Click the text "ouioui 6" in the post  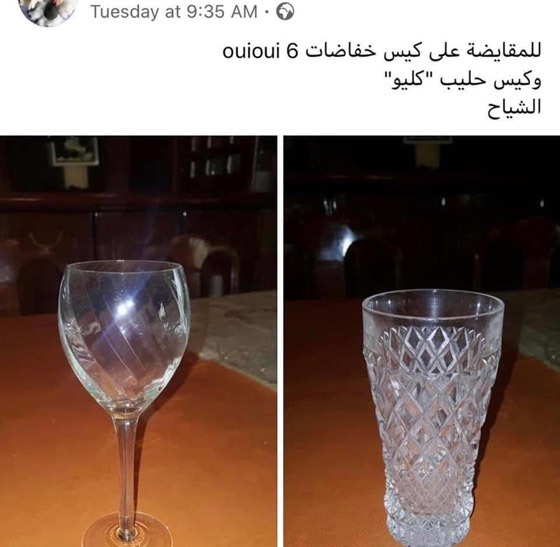point(260,52)
